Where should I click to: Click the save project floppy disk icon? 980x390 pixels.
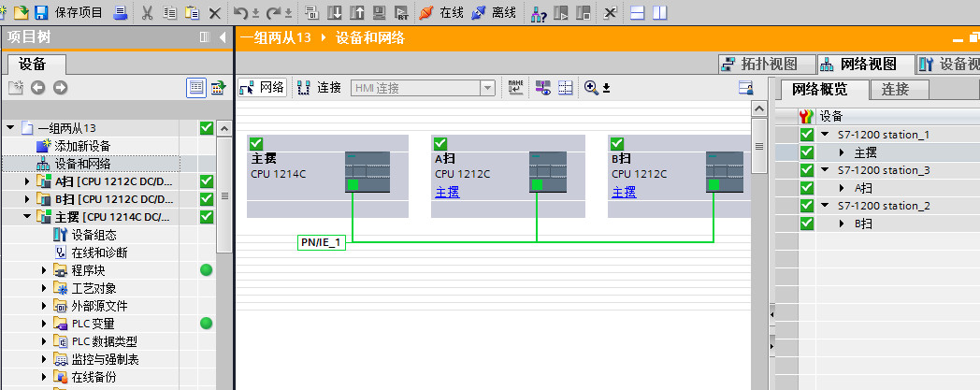point(41,12)
